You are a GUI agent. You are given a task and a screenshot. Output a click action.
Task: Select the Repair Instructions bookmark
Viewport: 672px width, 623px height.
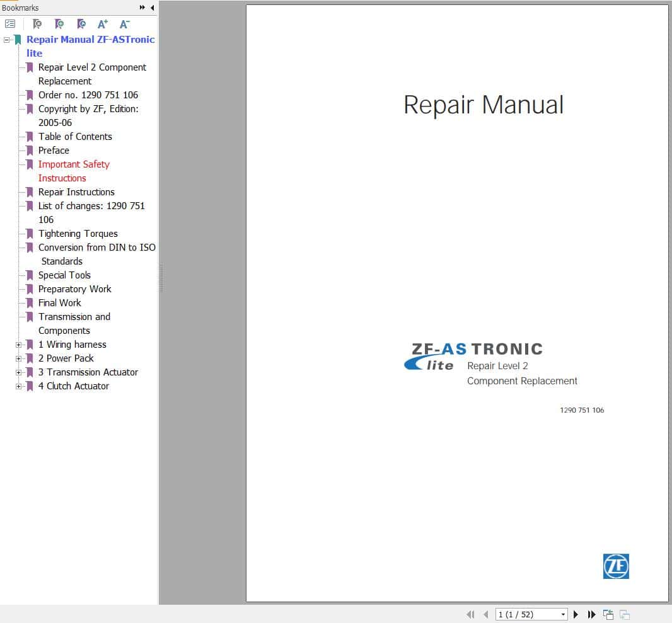pos(76,192)
